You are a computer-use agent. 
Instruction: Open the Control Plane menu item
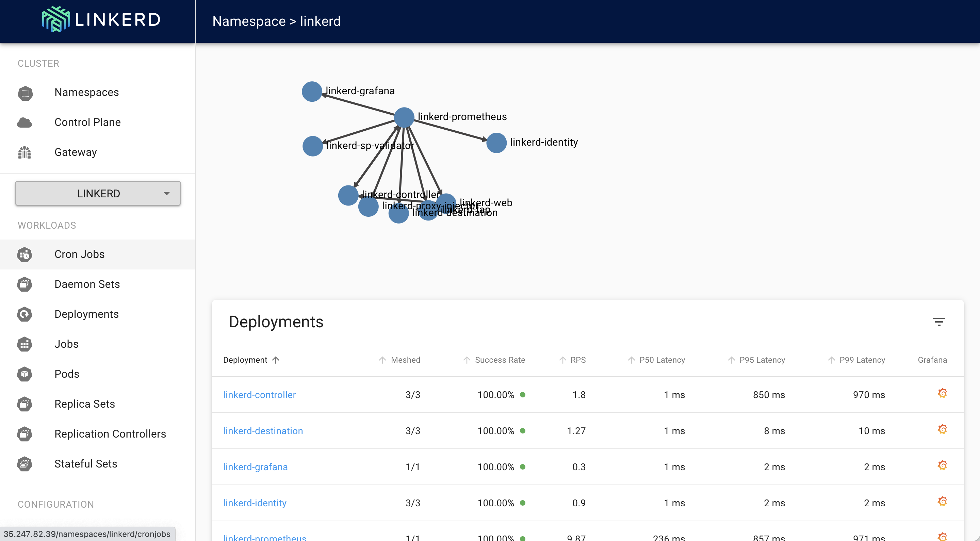[98, 122]
